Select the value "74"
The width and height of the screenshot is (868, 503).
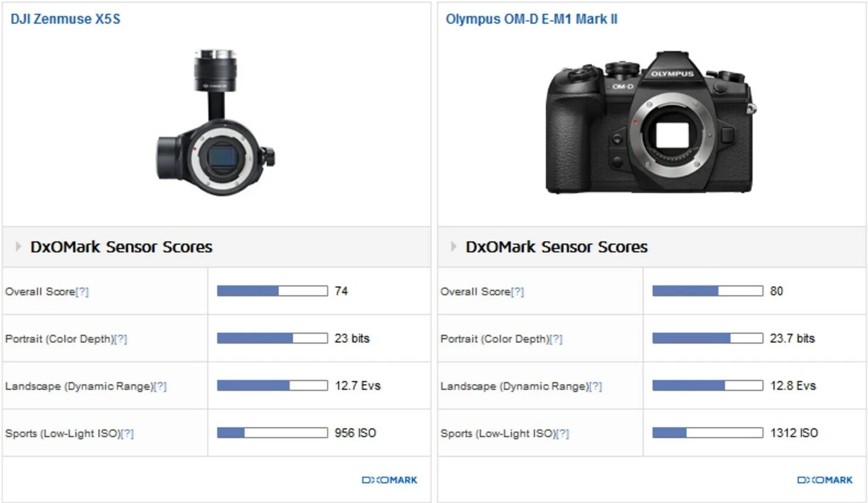point(341,291)
